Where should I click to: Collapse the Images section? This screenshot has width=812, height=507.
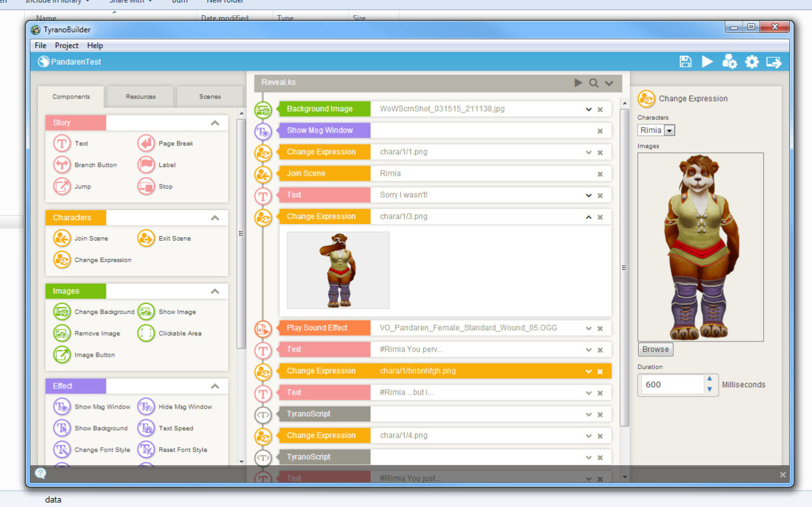pos(215,291)
